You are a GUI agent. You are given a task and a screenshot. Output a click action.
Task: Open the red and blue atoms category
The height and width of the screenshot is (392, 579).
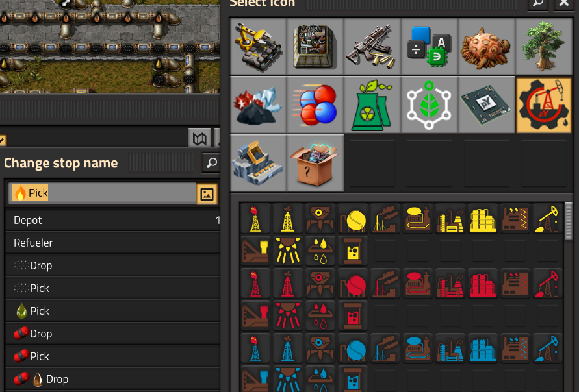tap(315, 104)
